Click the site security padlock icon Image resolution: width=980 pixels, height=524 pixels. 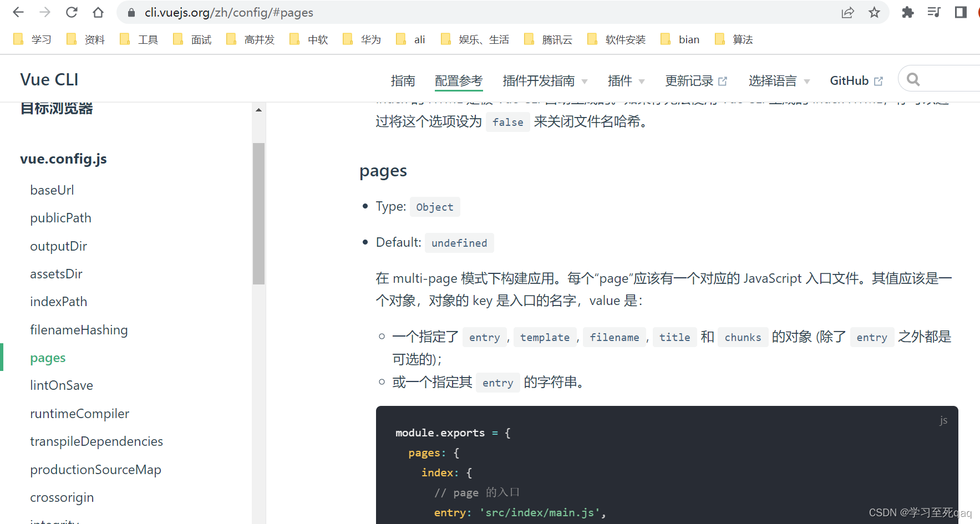[130, 12]
